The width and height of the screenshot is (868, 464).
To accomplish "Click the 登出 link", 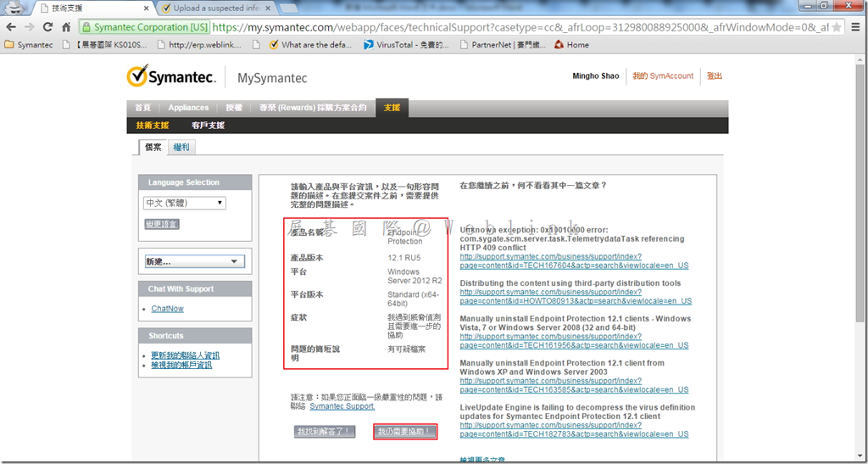I will [714, 75].
